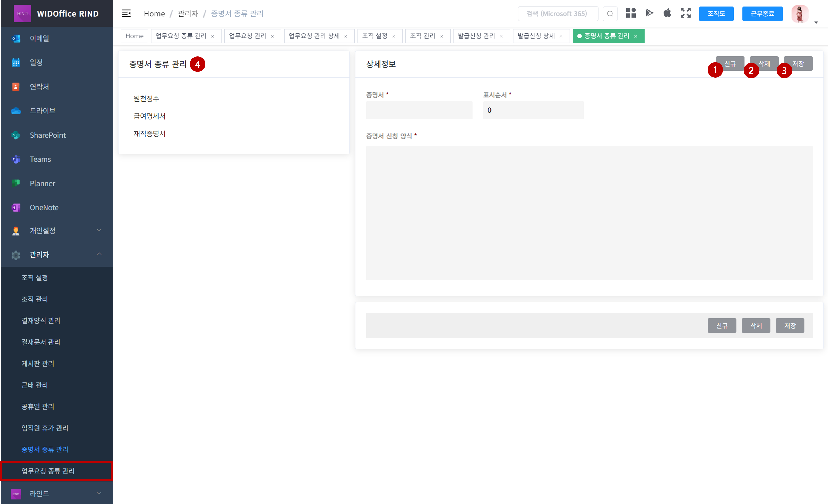Collapse the 관리자 menu section
The width and height of the screenshot is (828, 504).
(99, 254)
